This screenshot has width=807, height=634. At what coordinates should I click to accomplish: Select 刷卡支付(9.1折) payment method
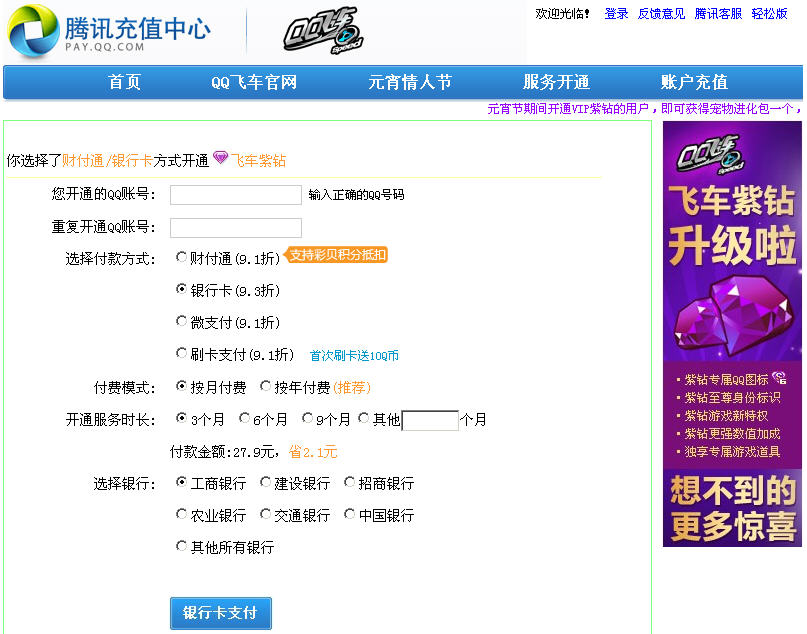[181, 353]
